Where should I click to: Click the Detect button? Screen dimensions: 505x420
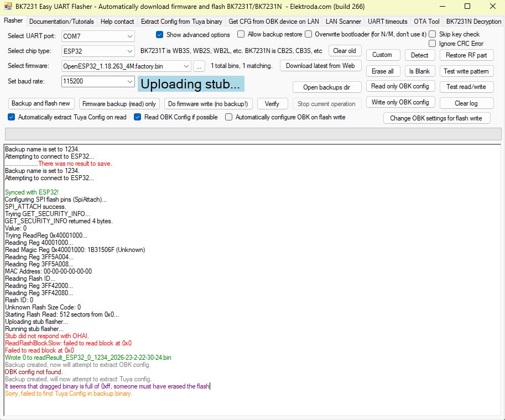coord(420,55)
